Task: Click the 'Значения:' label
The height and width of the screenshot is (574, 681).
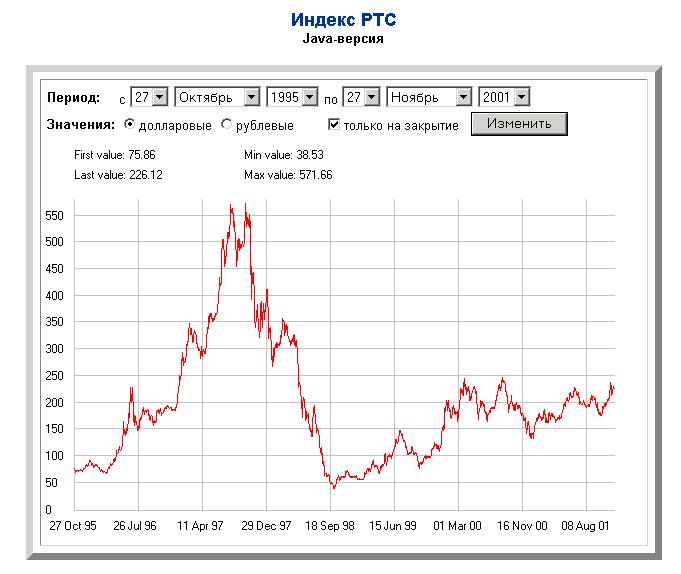Action: coord(81,125)
